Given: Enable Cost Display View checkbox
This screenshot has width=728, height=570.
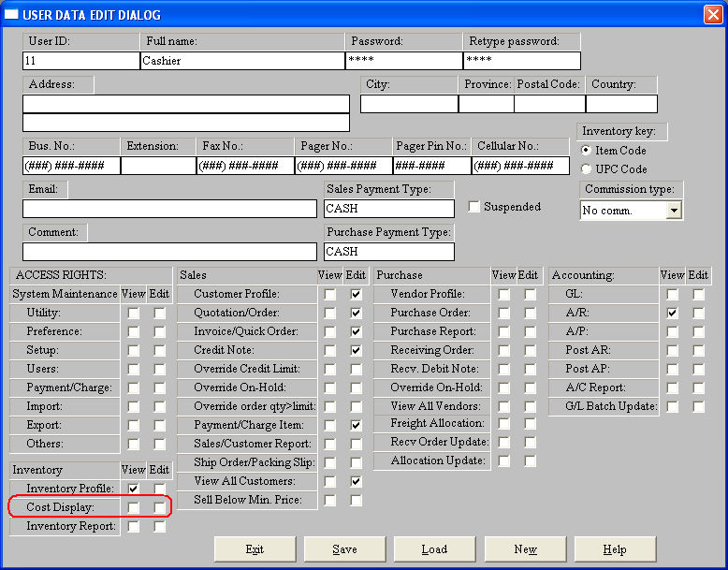Looking at the screenshot, I should 133,507.
